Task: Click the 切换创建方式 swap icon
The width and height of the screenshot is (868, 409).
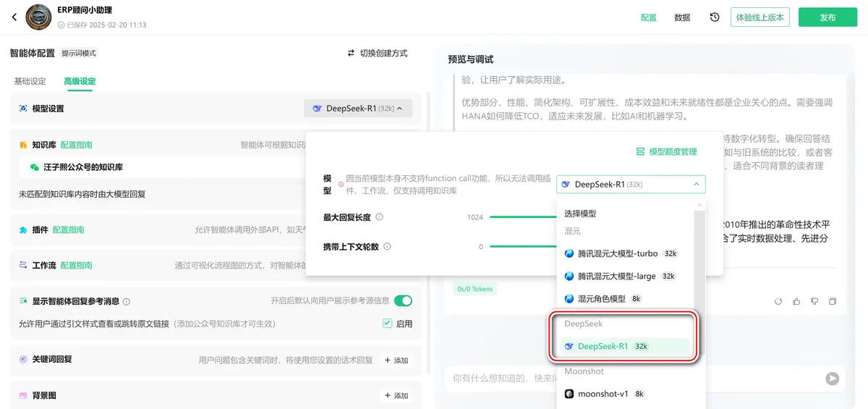Action: (352, 53)
